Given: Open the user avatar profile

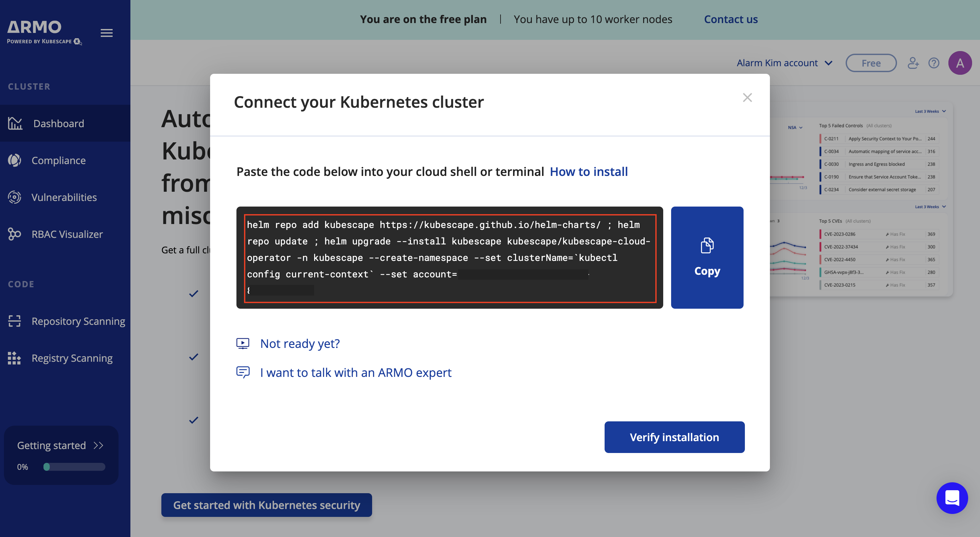Looking at the screenshot, I should pyautogui.click(x=960, y=63).
